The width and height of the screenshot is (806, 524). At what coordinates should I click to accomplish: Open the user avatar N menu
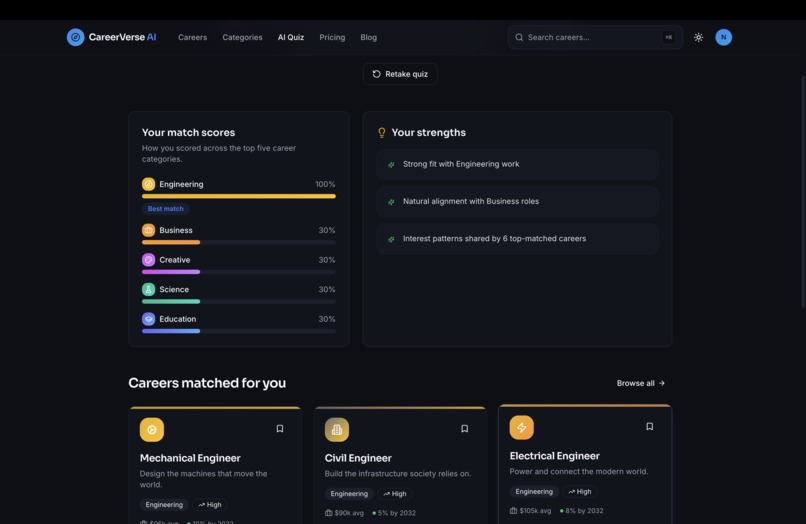(723, 37)
